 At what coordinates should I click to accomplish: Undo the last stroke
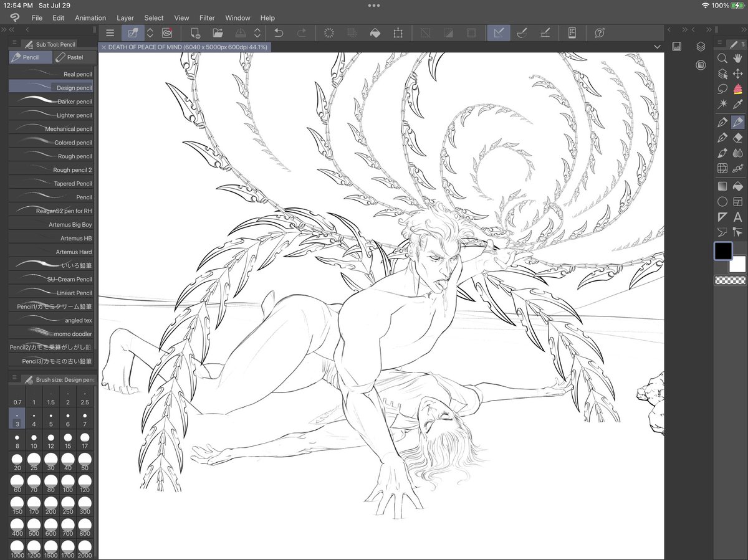click(x=279, y=33)
